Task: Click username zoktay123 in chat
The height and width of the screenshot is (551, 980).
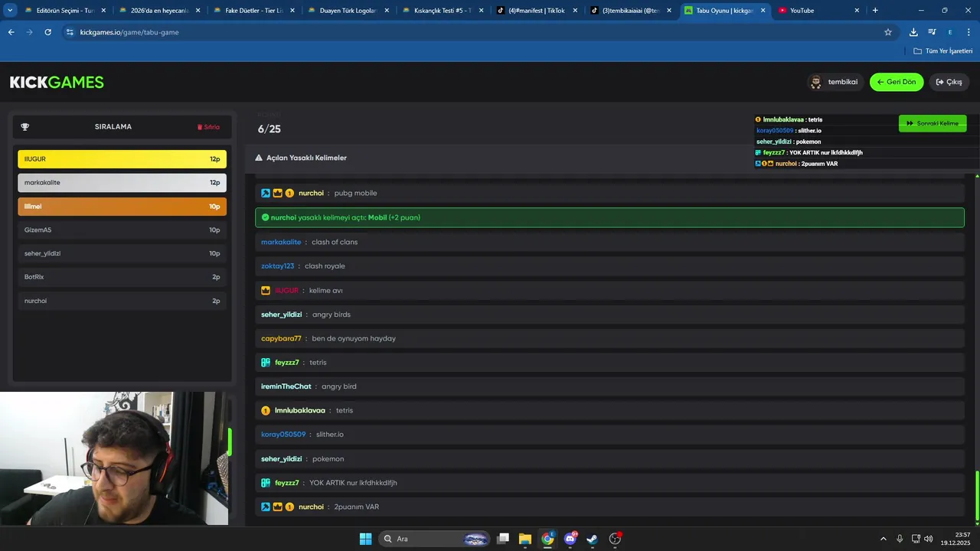Action: point(277,266)
